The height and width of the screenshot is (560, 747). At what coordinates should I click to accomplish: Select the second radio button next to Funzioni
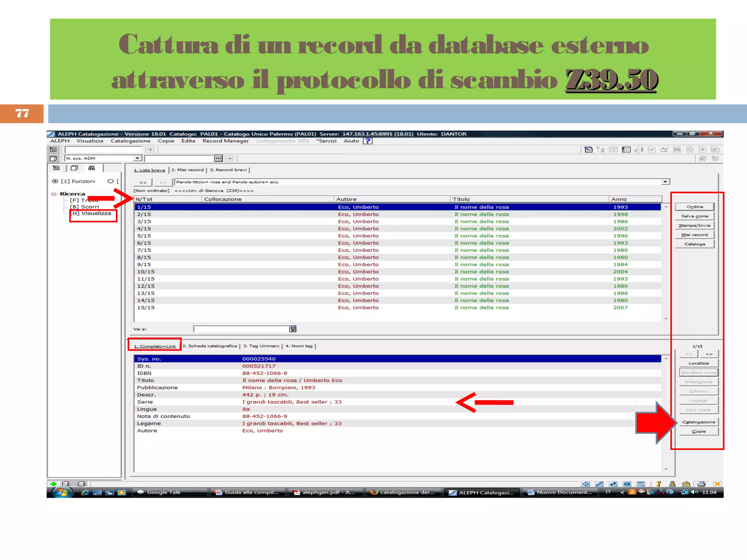111,181
